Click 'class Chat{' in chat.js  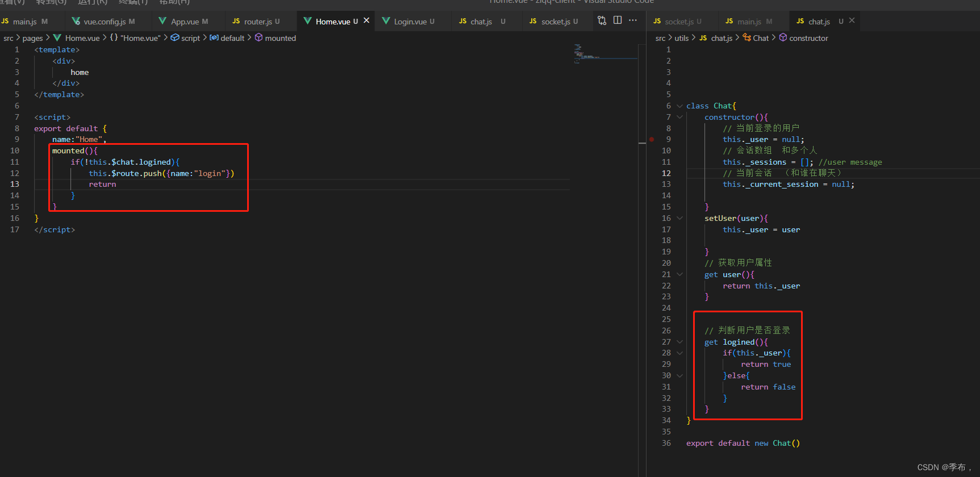tap(711, 106)
